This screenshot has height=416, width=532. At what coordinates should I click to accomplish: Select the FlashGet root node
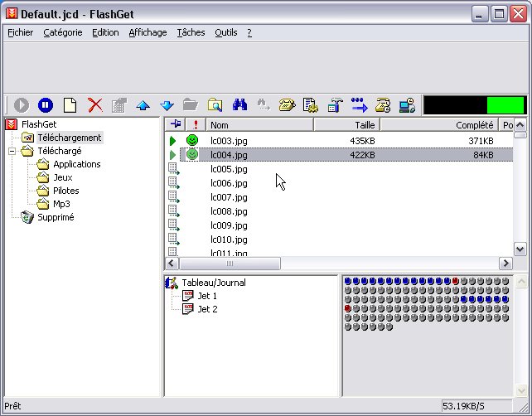pyautogui.click(x=39, y=124)
